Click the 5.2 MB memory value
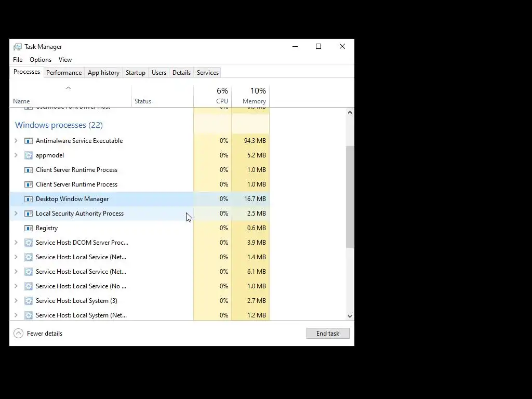Image resolution: width=532 pixels, height=399 pixels. 257,155
